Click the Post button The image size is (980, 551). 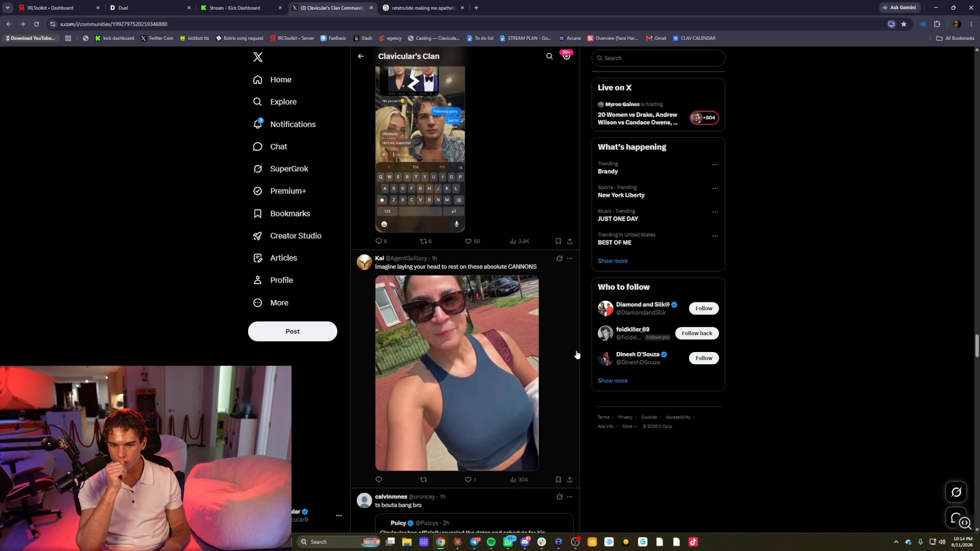tap(292, 331)
